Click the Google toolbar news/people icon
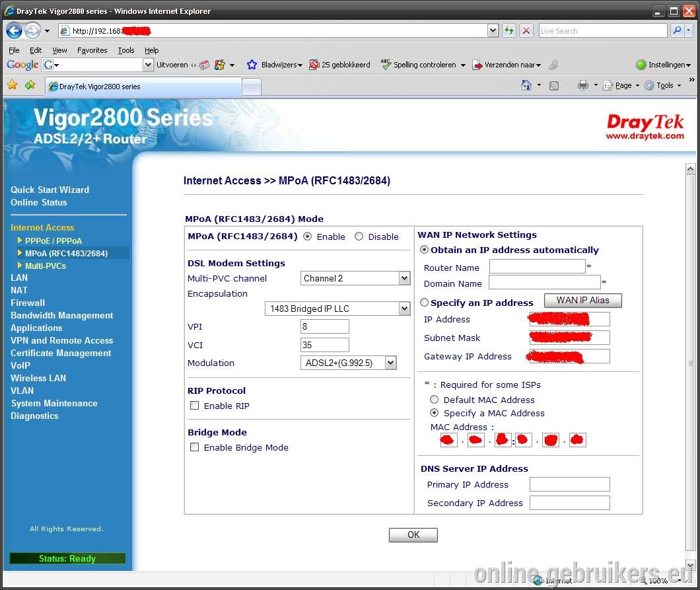The height and width of the screenshot is (590, 700). coord(220,65)
